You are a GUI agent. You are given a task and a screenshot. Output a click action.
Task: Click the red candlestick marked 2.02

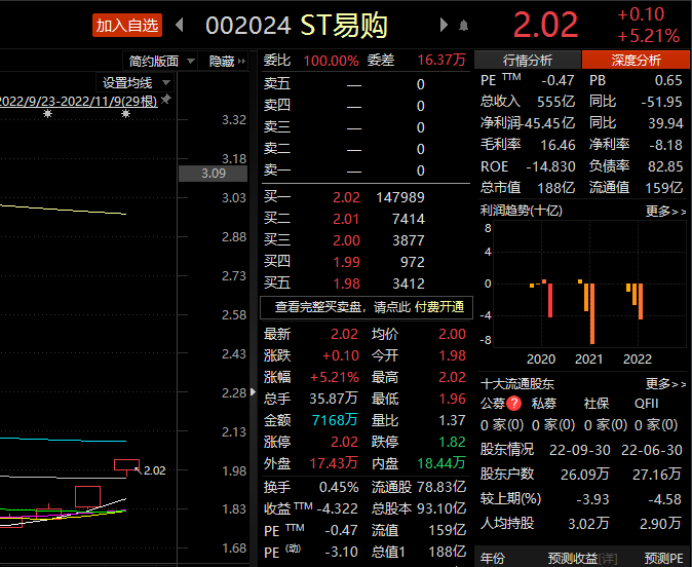point(126,465)
